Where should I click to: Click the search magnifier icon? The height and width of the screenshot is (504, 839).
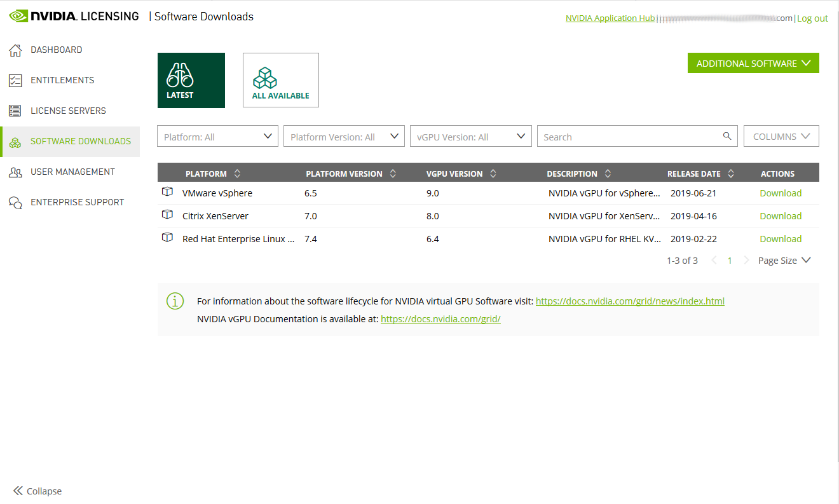coord(726,136)
